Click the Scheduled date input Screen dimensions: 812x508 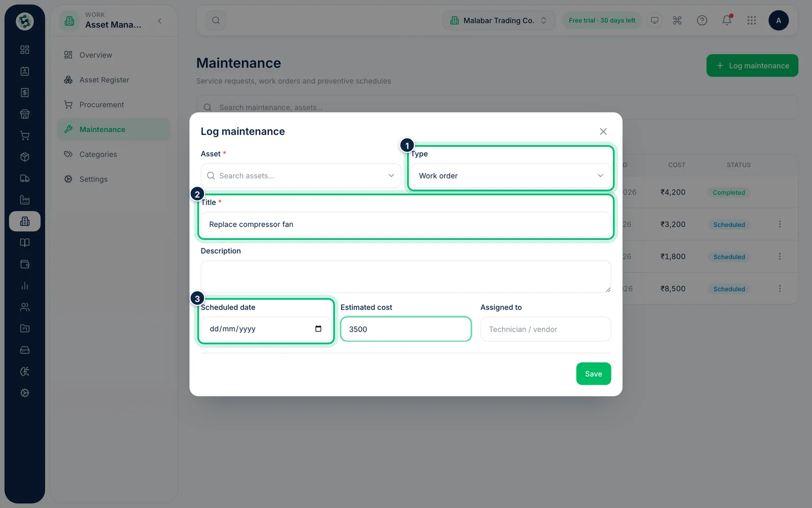pyautogui.click(x=266, y=329)
